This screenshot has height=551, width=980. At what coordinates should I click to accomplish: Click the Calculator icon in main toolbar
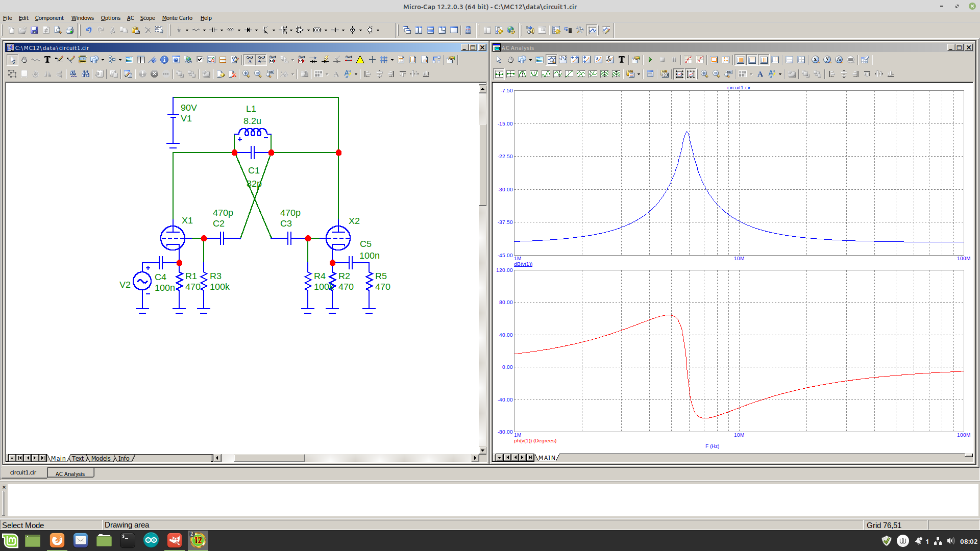pyautogui.click(x=468, y=30)
